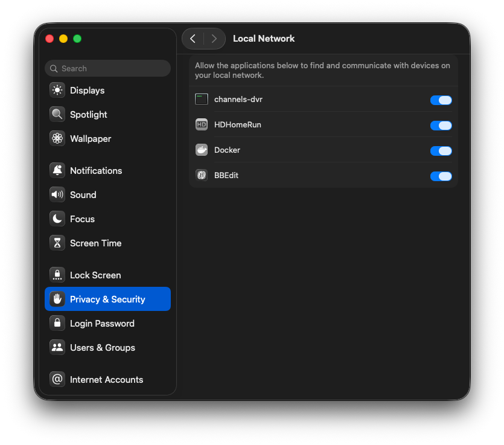Click the Screen Time hourglass icon

tap(57, 243)
